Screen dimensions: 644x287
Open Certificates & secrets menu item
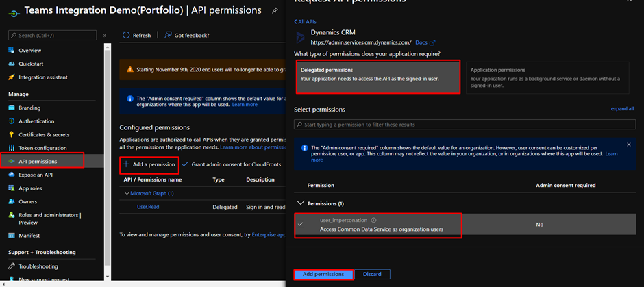coord(44,135)
